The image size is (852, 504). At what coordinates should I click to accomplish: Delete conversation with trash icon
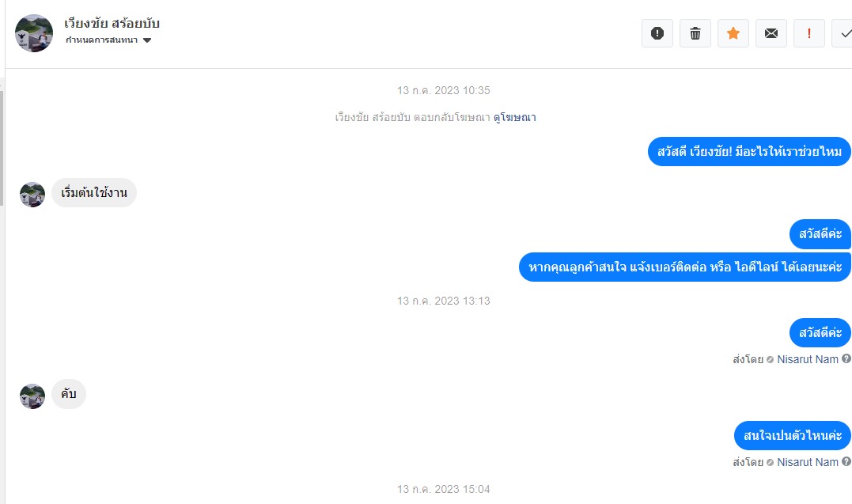(695, 33)
